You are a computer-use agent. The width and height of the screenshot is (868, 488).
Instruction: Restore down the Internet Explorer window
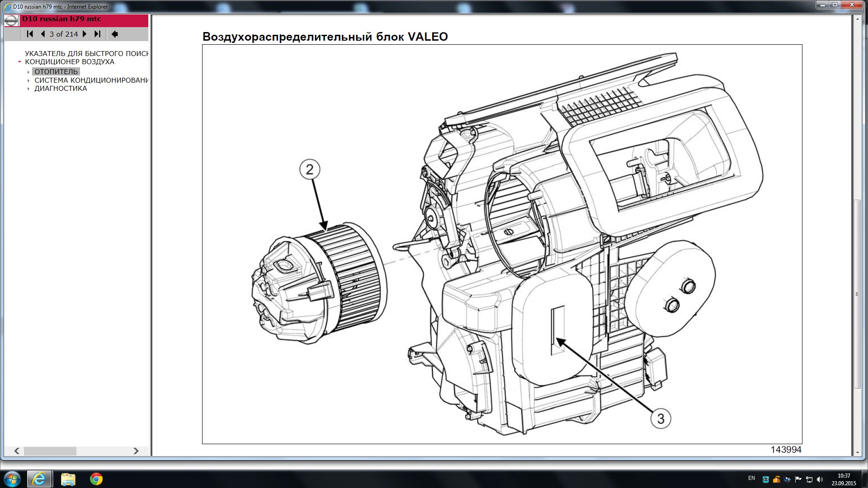835,5
